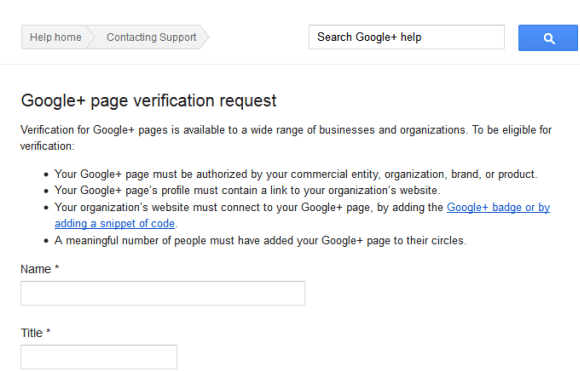Click the bullet 'must be authorized by your commercial entity'
This screenshot has height=371, width=580.
pyautogui.click(x=296, y=174)
